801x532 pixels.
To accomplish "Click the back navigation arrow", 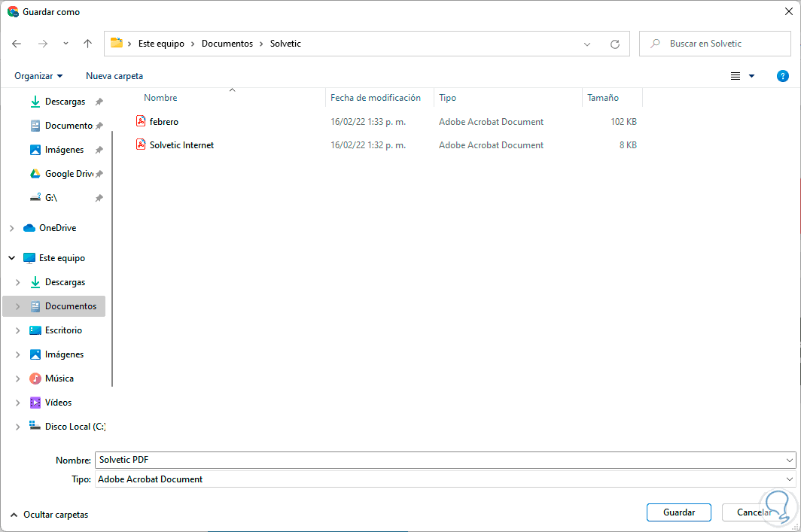I will 17,44.
